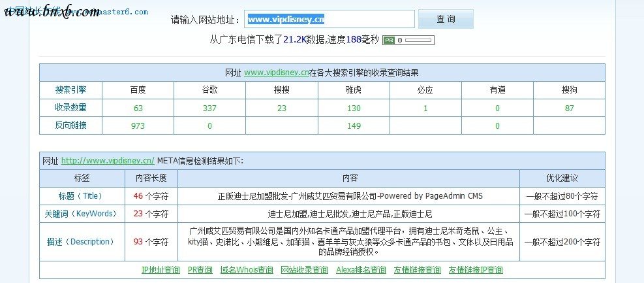Image resolution: width=644 pixels, height=283 pixels.
Task: Click Google indexed count 337
Action: tap(209, 108)
